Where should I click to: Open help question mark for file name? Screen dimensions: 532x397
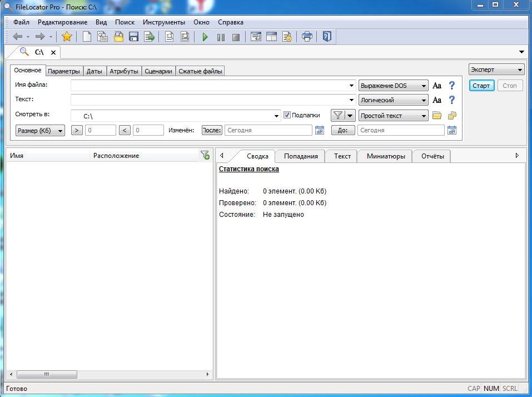pos(451,86)
